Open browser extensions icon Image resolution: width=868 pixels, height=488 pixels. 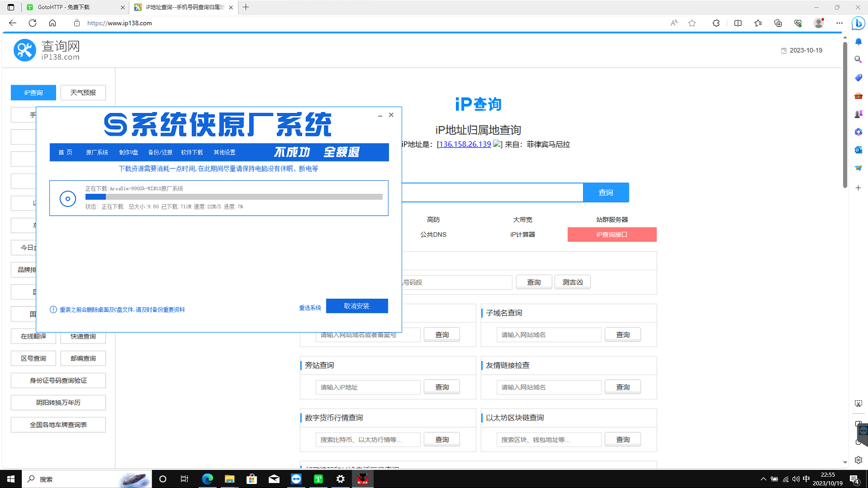[716, 23]
